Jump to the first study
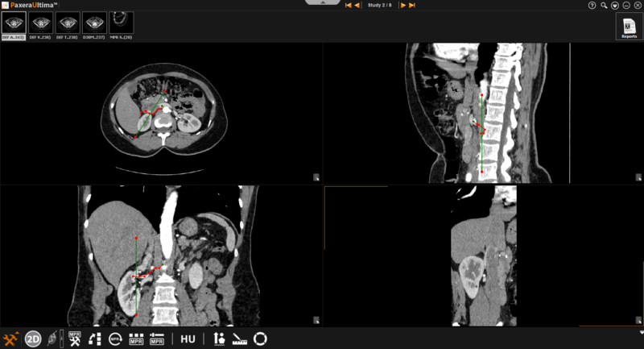 348,6
